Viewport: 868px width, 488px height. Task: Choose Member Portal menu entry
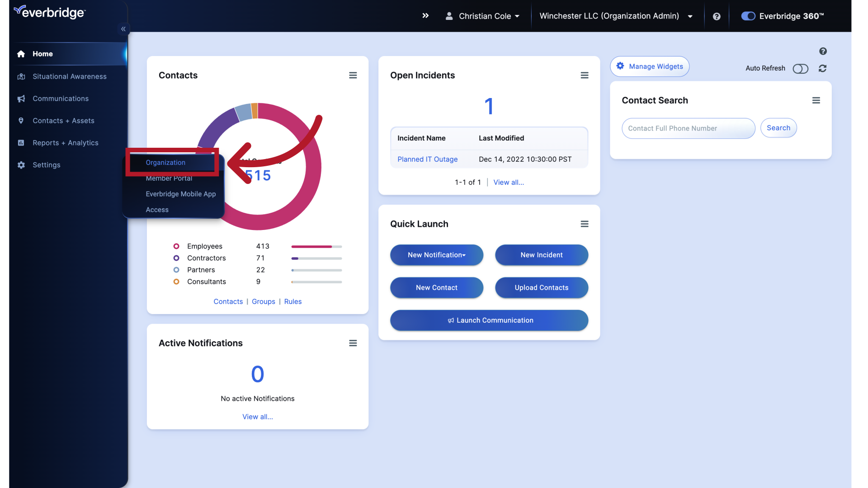[169, 178]
